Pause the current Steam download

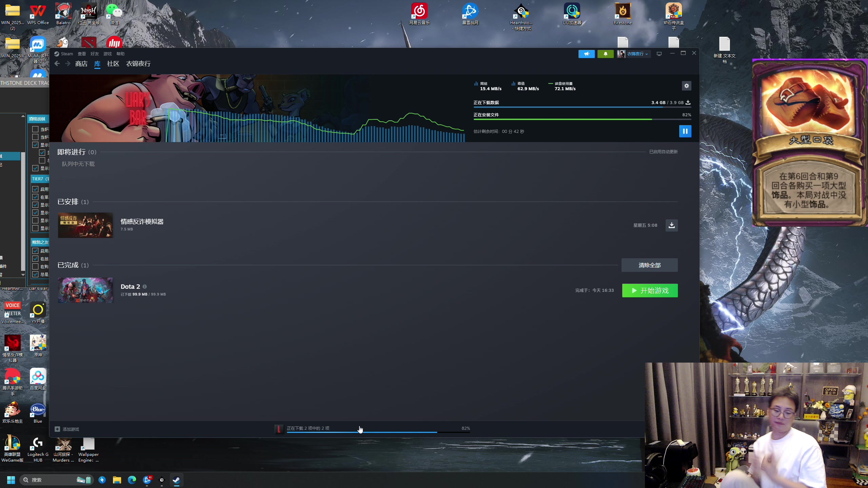[x=685, y=131]
